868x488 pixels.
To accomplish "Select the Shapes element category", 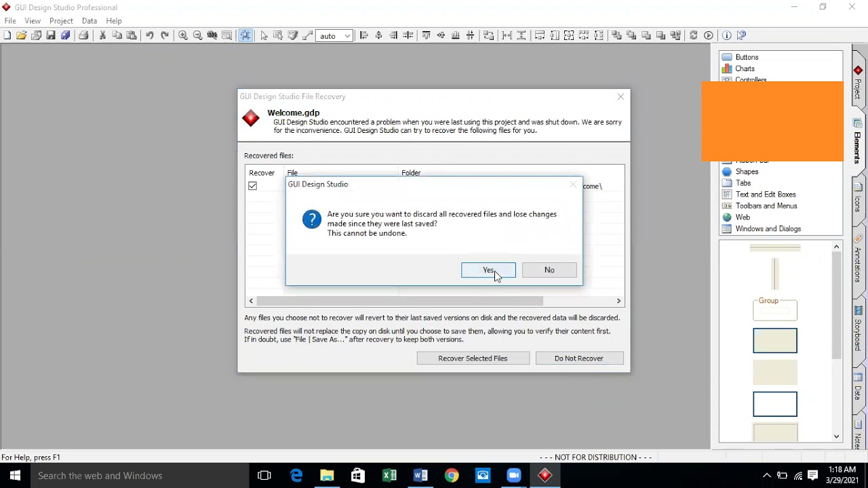I will (747, 171).
